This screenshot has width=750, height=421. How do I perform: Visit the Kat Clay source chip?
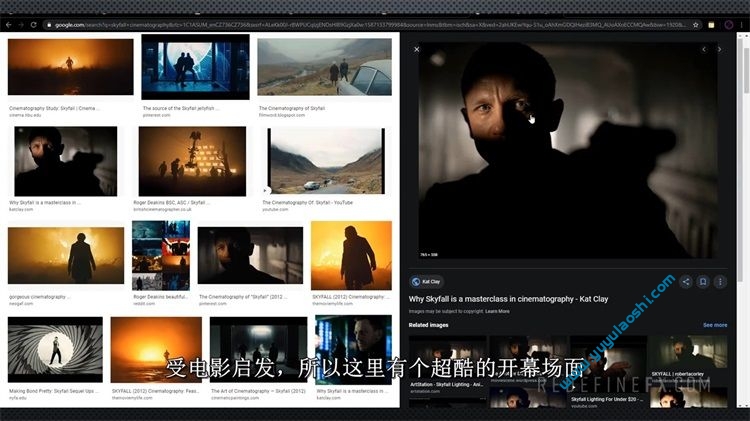point(426,282)
